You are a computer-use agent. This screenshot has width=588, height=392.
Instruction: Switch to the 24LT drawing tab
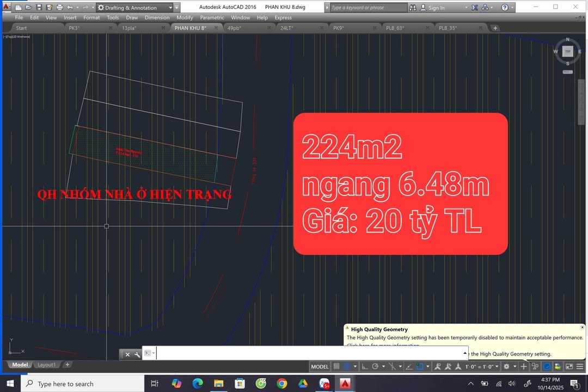tap(287, 28)
